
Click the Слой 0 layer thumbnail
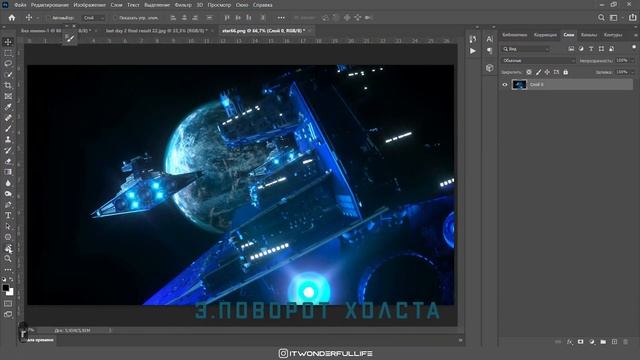519,84
